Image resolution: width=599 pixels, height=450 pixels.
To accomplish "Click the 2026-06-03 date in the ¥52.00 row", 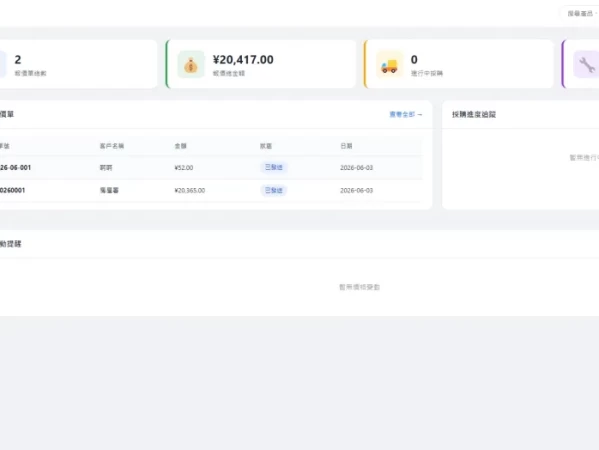I will 356,168.
